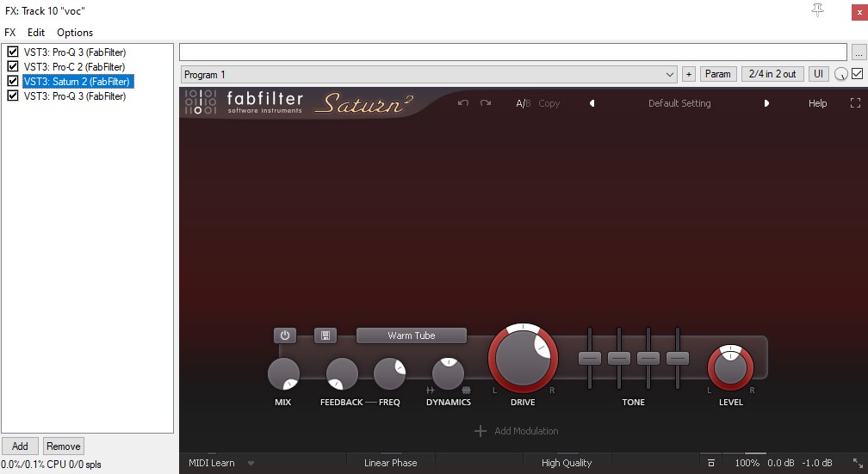Expand the MIDI Learn dropdown arrow
The width and height of the screenshot is (868, 474).
[251, 464]
